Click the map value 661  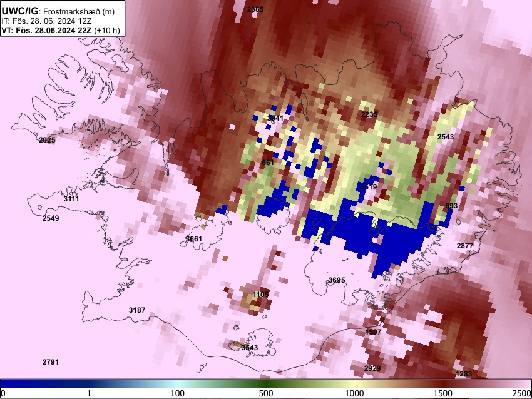[268, 163]
